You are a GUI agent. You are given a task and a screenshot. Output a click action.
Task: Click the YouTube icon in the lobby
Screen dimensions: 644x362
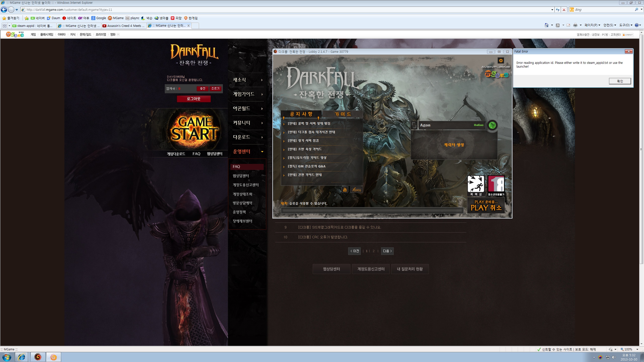[x=345, y=190]
